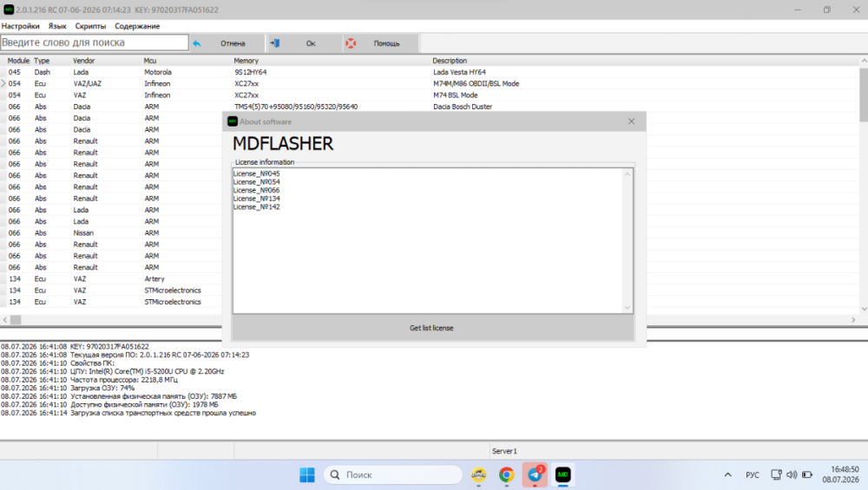The image size is (868, 490).
Task: Switch to the MDFlasher taskbar icon
Action: click(x=563, y=474)
